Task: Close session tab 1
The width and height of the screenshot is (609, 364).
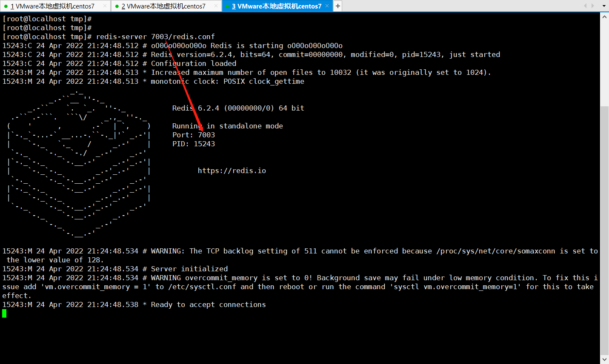Action: [105, 6]
